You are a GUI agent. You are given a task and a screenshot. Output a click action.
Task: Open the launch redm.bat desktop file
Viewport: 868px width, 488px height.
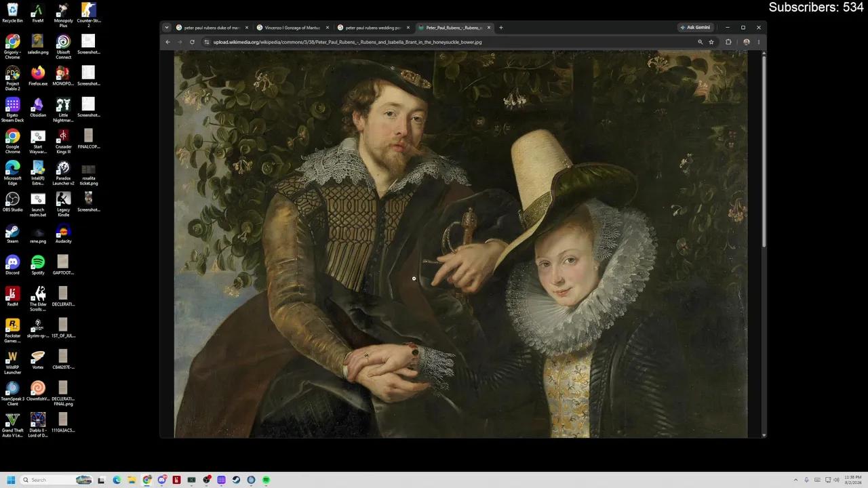[x=38, y=204]
